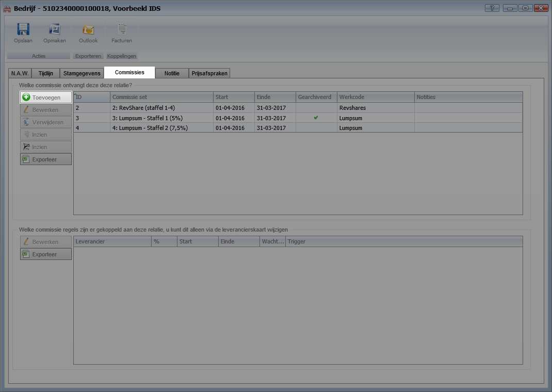Open the Opmaken Word document icon
Image resolution: width=552 pixels, height=392 pixels.
(x=54, y=30)
